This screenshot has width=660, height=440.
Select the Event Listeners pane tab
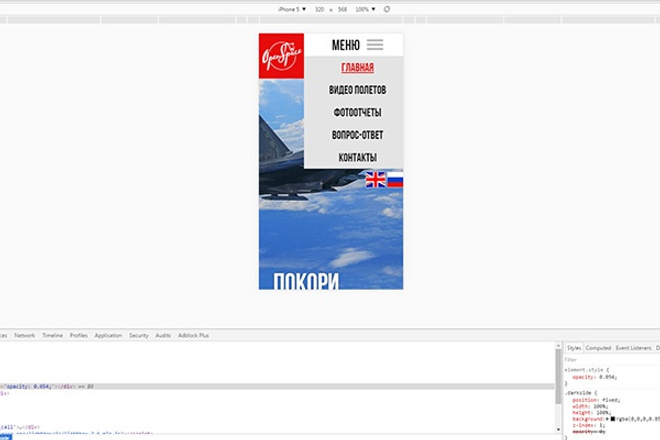click(633, 348)
